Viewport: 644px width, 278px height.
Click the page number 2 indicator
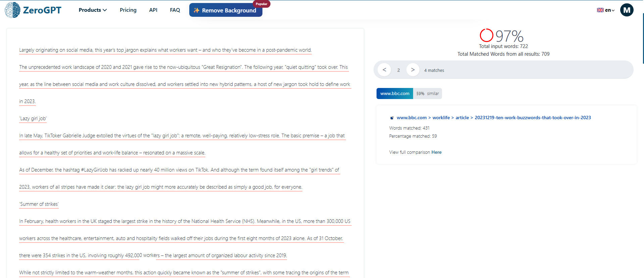tap(399, 70)
